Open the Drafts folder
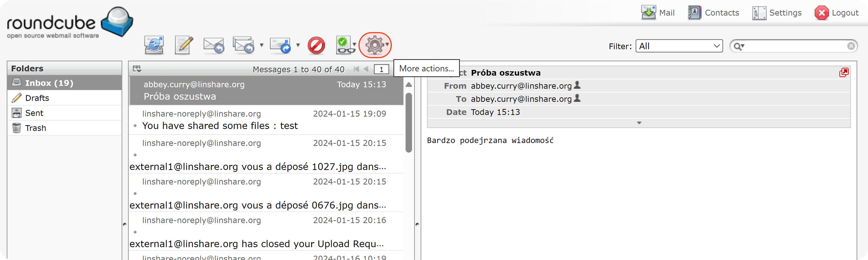Viewport: 868px width, 260px height. coord(64,98)
